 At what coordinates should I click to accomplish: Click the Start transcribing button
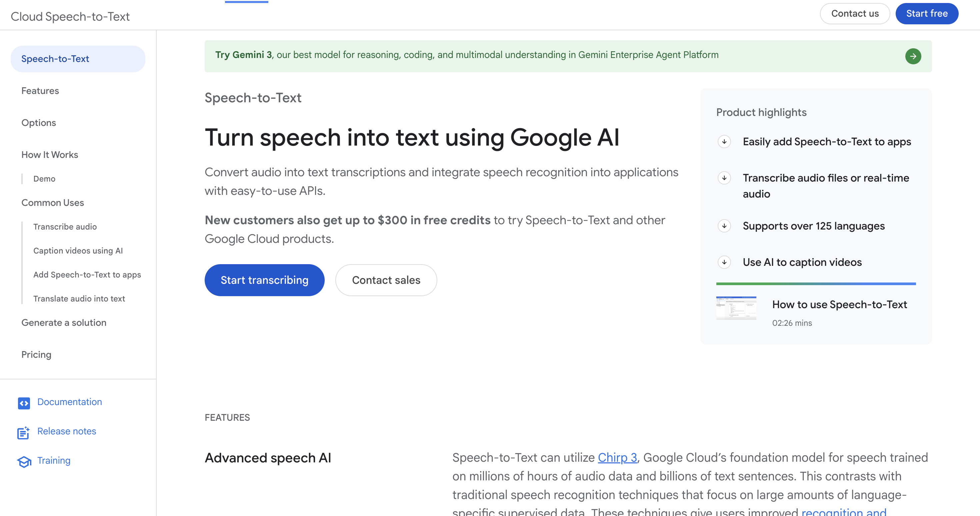[x=264, y=280]
